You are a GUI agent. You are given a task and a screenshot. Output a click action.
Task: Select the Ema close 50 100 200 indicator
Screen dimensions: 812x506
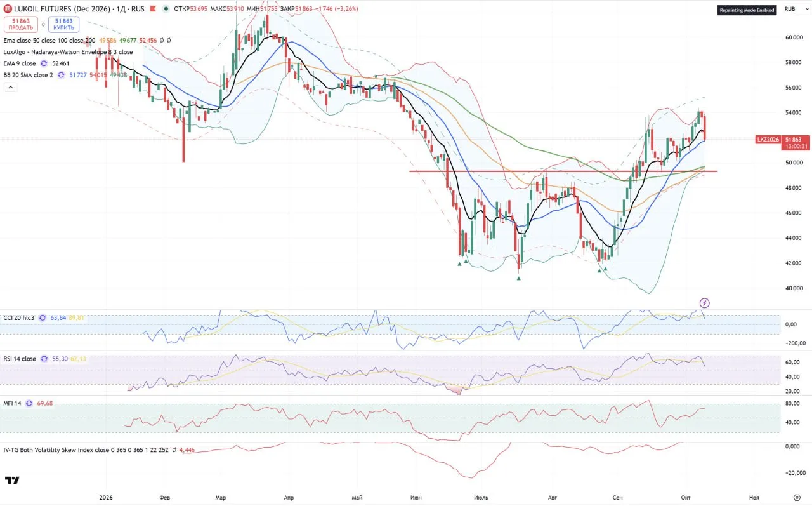click(49, 40)
